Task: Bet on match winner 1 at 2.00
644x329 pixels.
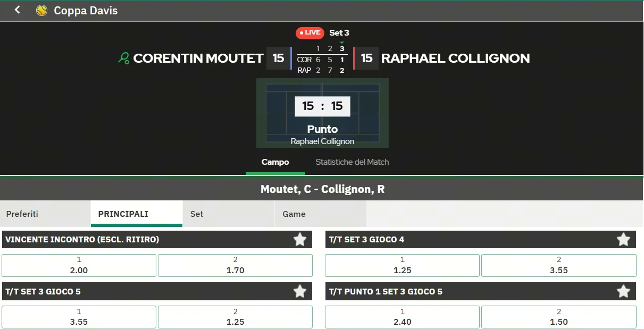Action: 79,265
